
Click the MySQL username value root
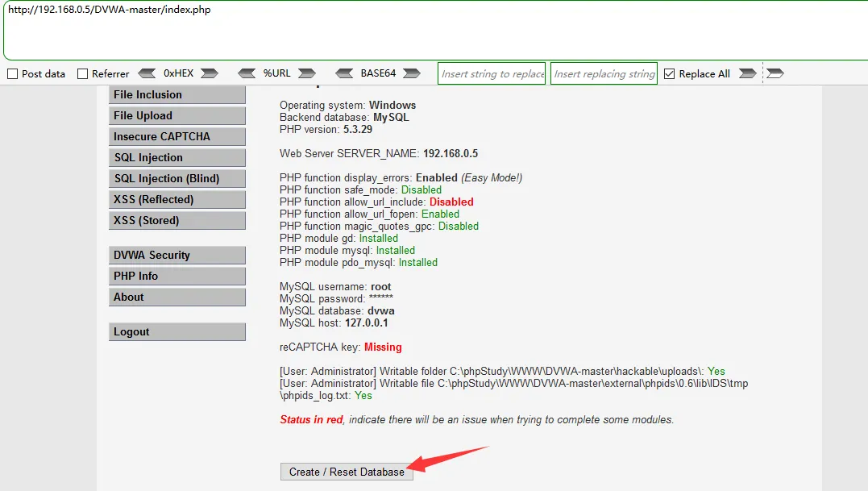(x=381, y=287)
